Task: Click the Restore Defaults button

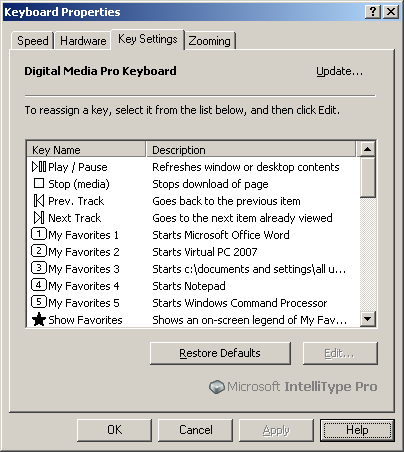Action: (x=220, y=353)
